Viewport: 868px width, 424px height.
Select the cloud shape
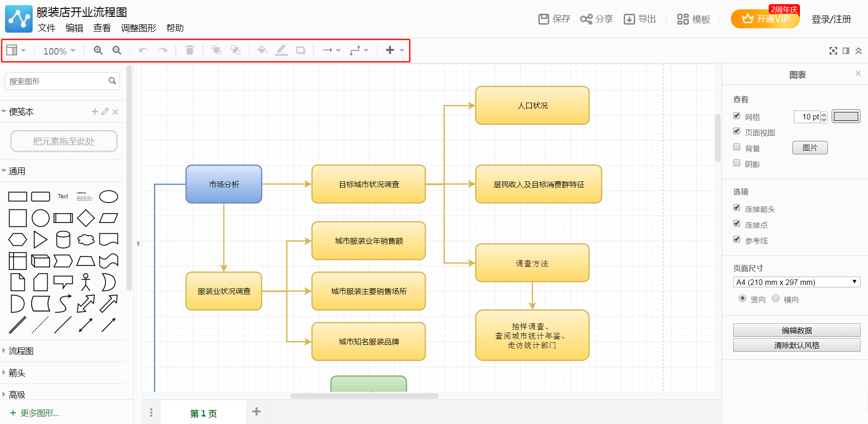tap(86, 240)
